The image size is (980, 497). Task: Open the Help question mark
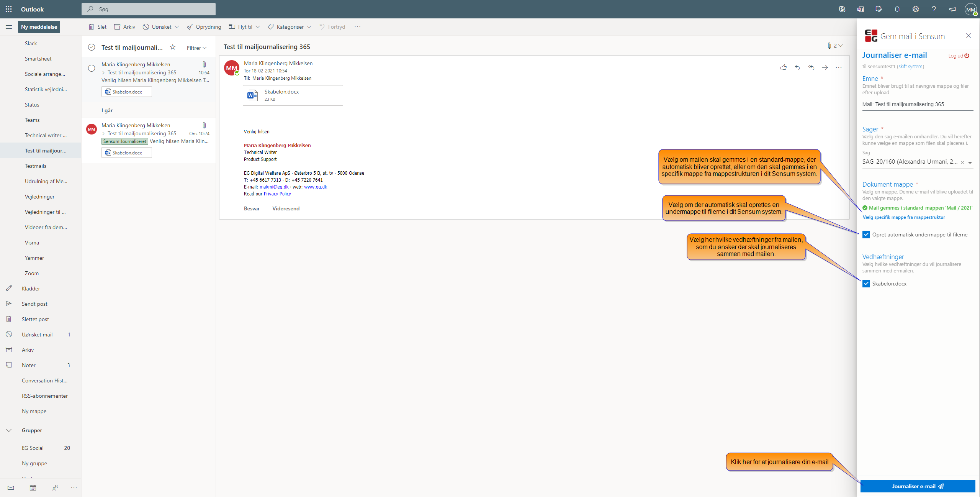pos(934,9)
